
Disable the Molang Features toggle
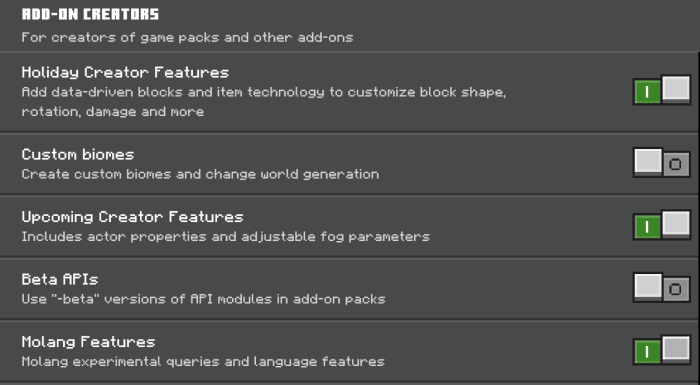point(662,351)
